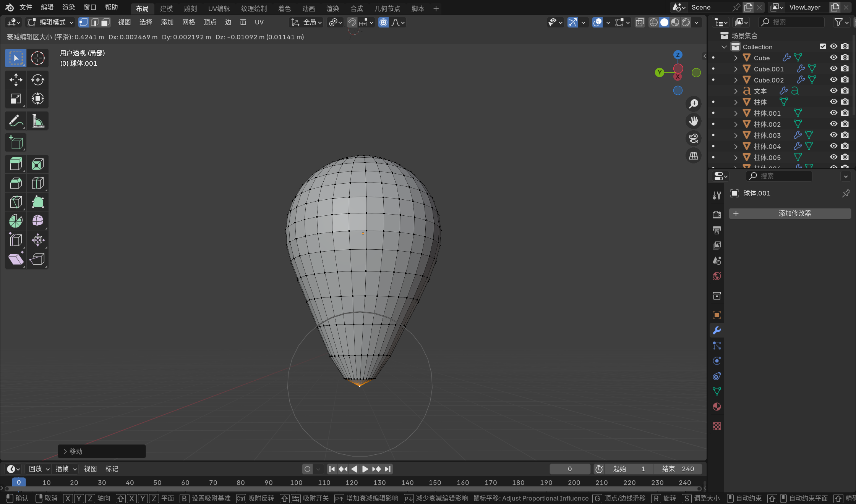Pick the Loop Cut tool

pyautogui.click(x=37, y=183)
